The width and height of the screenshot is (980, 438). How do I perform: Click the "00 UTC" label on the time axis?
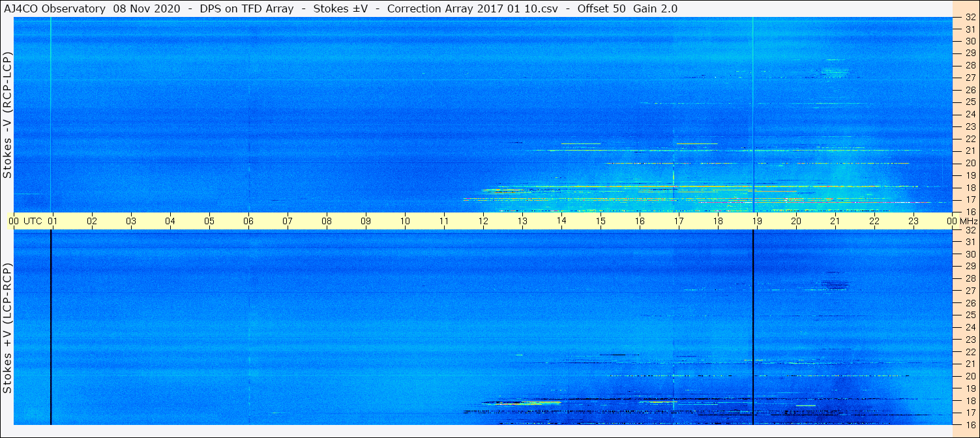(25, 221)
